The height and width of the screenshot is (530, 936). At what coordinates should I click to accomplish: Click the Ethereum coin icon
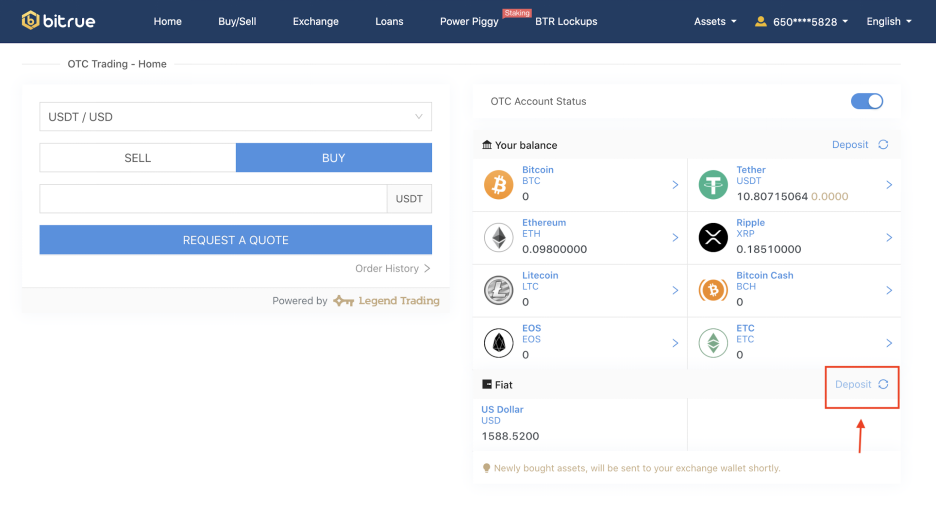coord(498,237)
